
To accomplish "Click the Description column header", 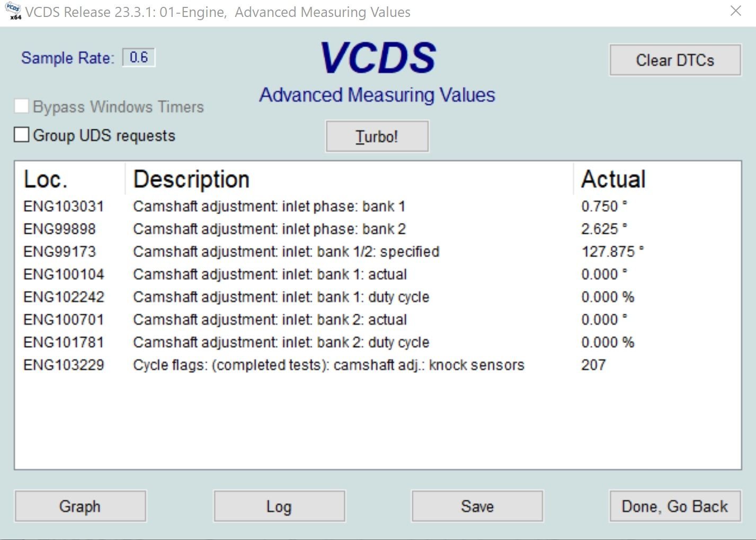I will (x=191, y=179).
